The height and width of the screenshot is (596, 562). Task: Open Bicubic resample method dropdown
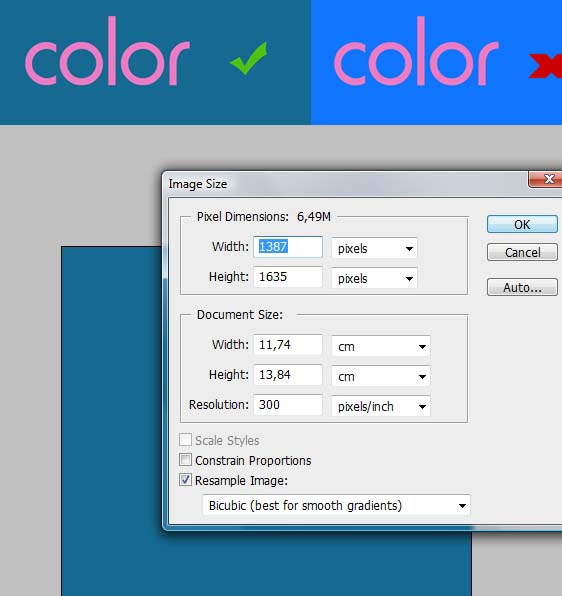pyautogui.click(x=336, y=505)
